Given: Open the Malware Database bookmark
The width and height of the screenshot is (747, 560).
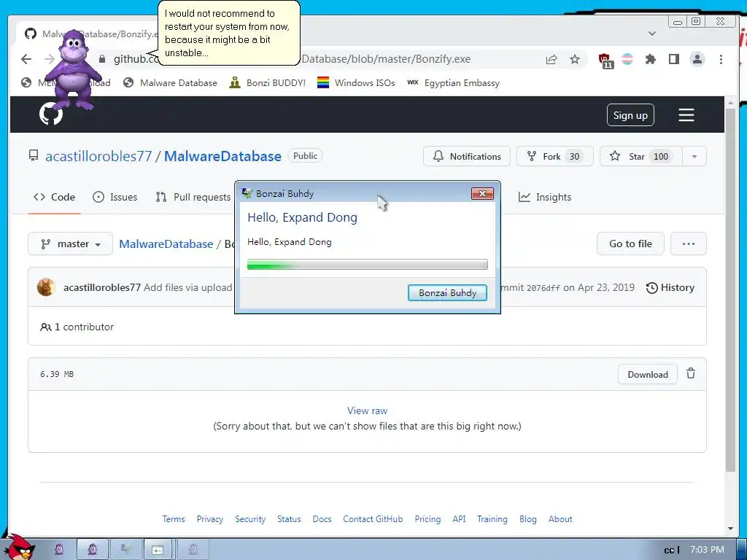Looking at the screenshot, I should coord(169,83).
